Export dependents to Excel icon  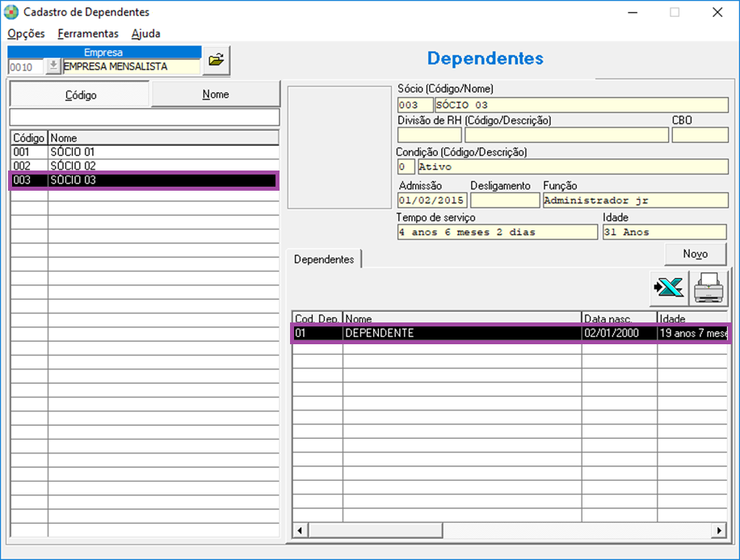pos(669,288)
